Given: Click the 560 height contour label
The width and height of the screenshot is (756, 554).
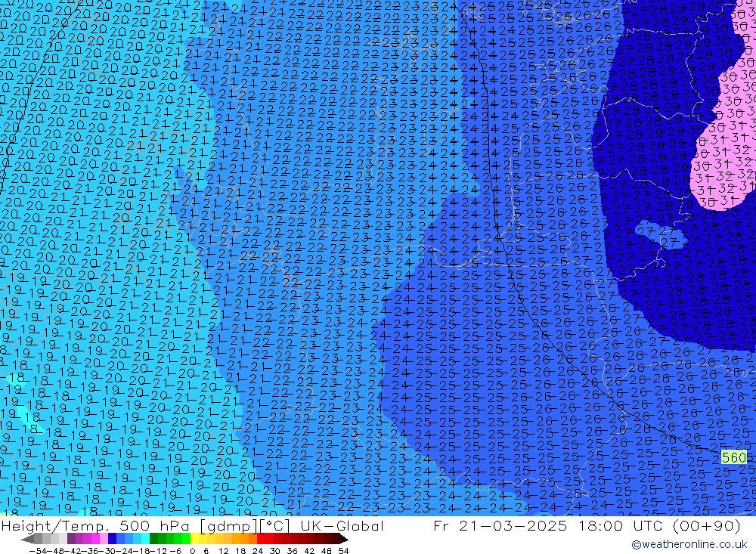Looking at the screenshot, I should 734,457.
